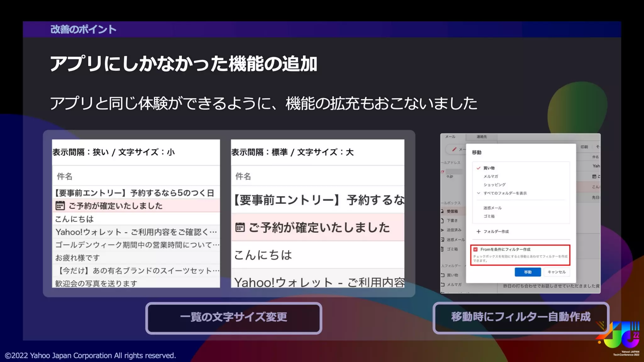Click the 改善のポイント section label

click(x=83, y=29)
